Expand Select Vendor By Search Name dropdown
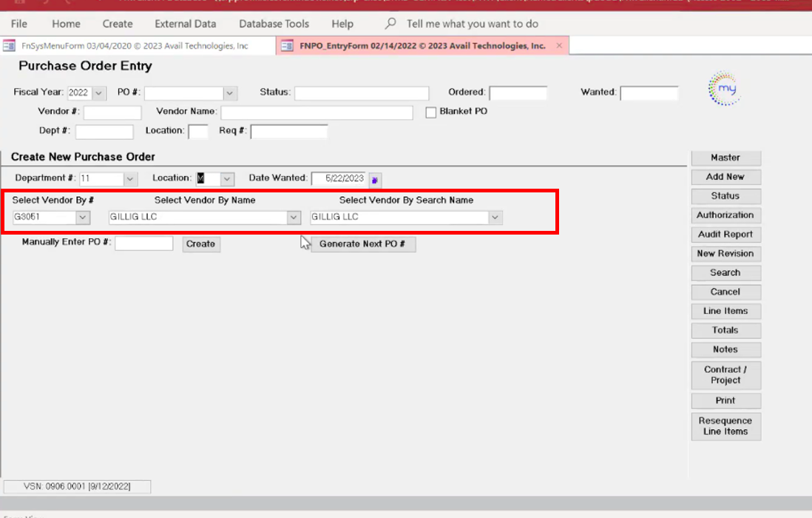The width and height of the screenshot is (812, 518). pyautogui.click(x=495, y=218)
